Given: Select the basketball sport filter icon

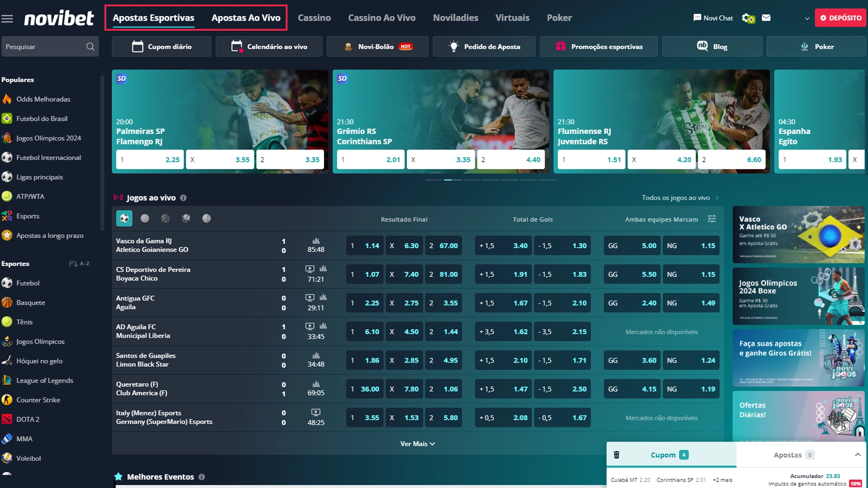Looking at the screenshot, I should click(x=165, y=218).
